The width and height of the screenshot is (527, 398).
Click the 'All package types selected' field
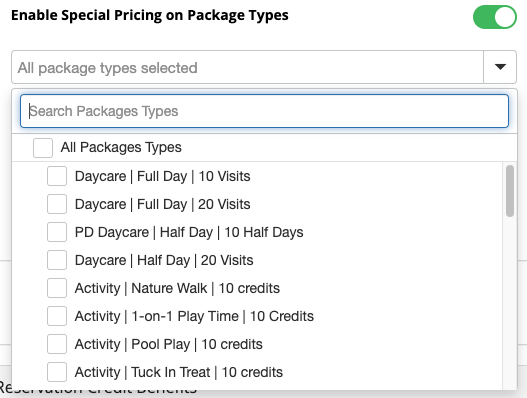(247, 67)
